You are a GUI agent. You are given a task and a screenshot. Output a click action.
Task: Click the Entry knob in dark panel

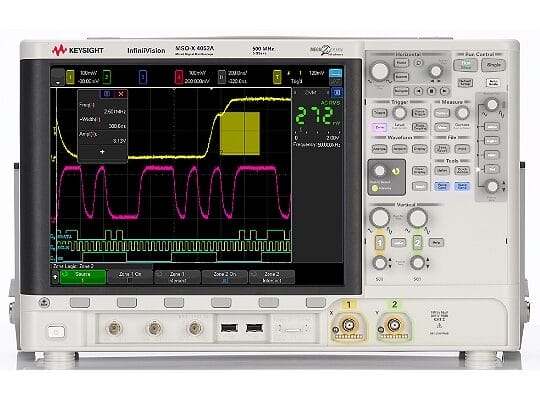coord(380,171)
